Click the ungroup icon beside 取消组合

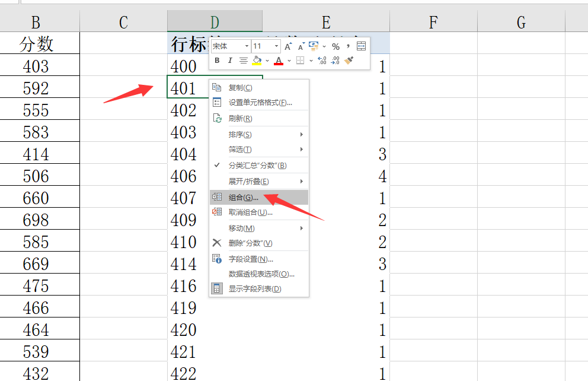[217, 212]
